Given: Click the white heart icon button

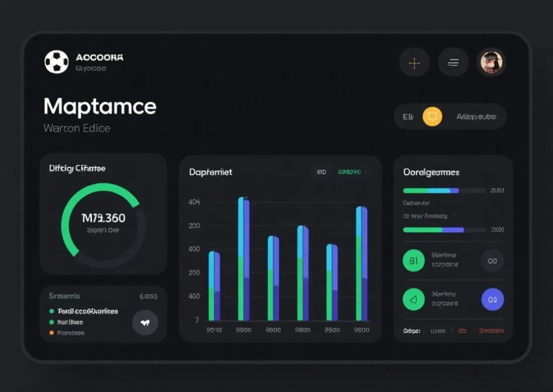Looking at the screenshot, I should (x=145, y=323).
